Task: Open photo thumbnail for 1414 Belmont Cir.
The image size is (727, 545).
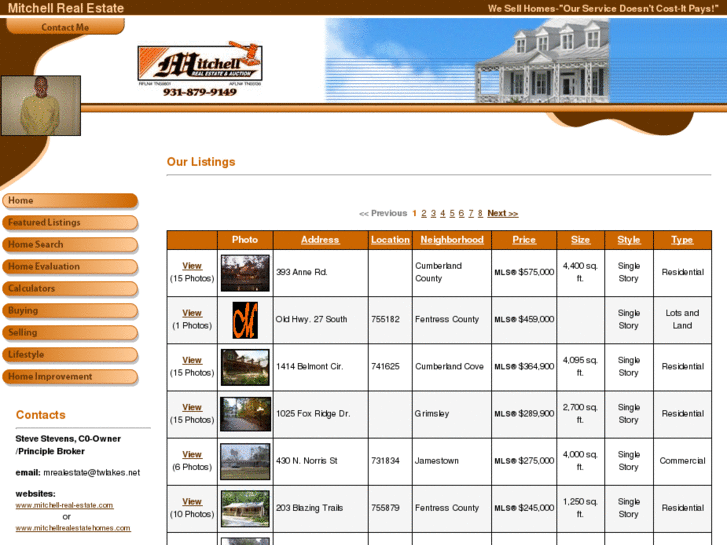Action: pyautogui.click(x=245, y=367)
